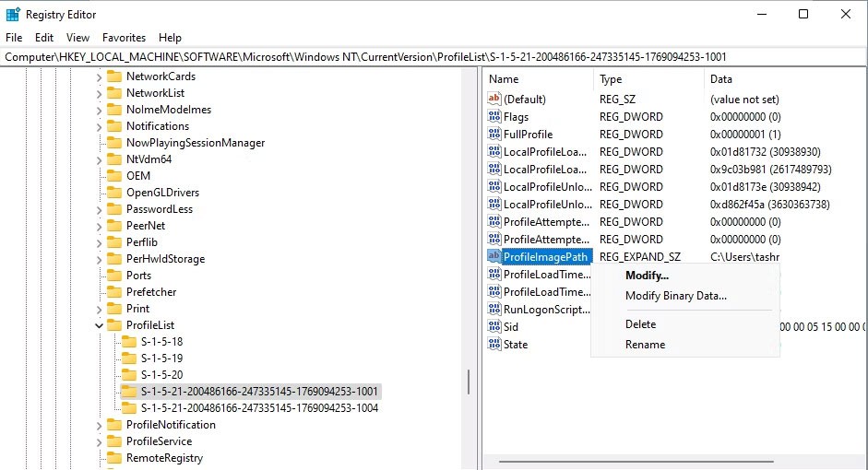Expand the NetworkCards key
The image size is (868, 470).
99,76
